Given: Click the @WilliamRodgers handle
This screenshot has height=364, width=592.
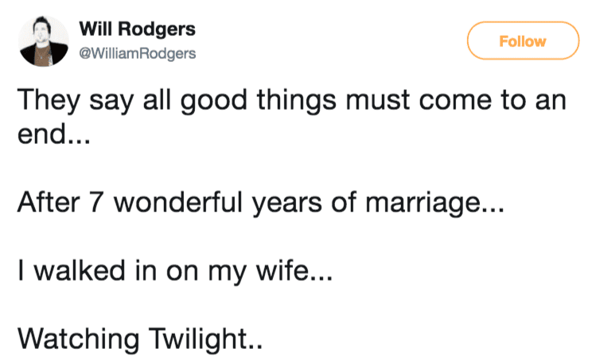Looking at the screenshot, I should tap(137, 54).
